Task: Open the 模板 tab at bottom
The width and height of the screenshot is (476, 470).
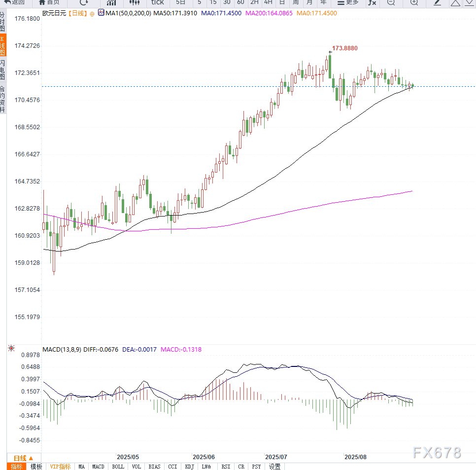Action: 36,467
